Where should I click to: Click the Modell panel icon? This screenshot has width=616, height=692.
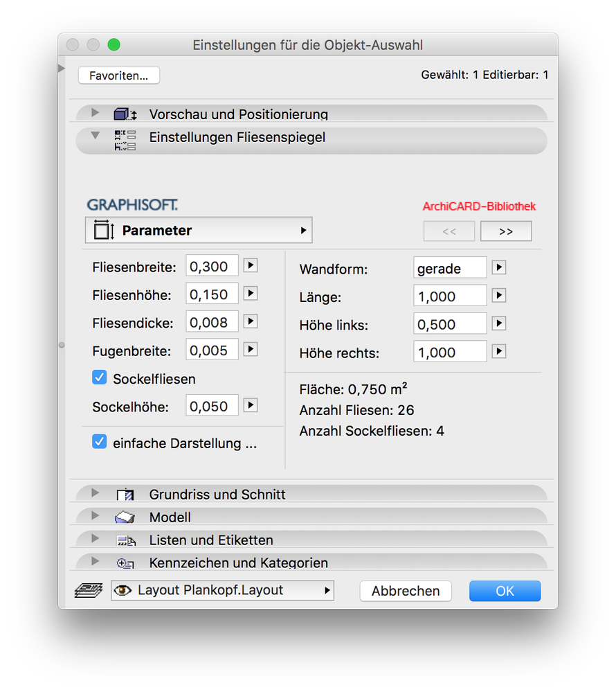point(125,517)
